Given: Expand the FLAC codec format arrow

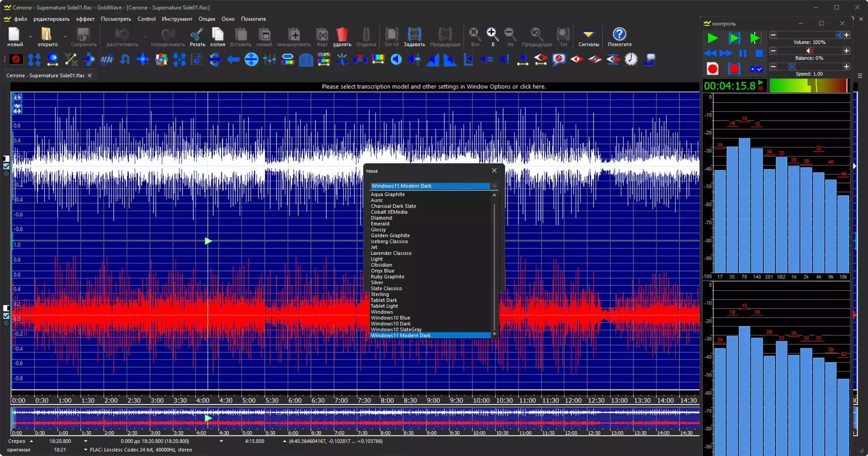Looking at the screenshot, I should [x=85, y=450].
